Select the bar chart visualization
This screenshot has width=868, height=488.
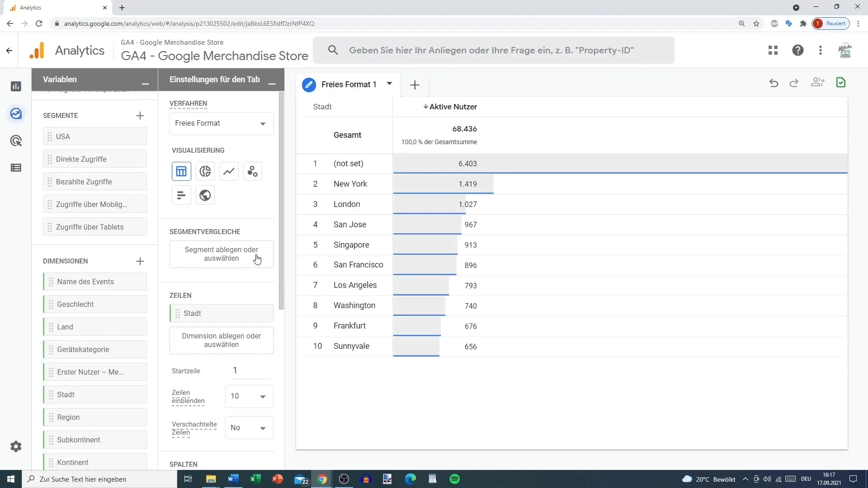(x=181, y=195)
